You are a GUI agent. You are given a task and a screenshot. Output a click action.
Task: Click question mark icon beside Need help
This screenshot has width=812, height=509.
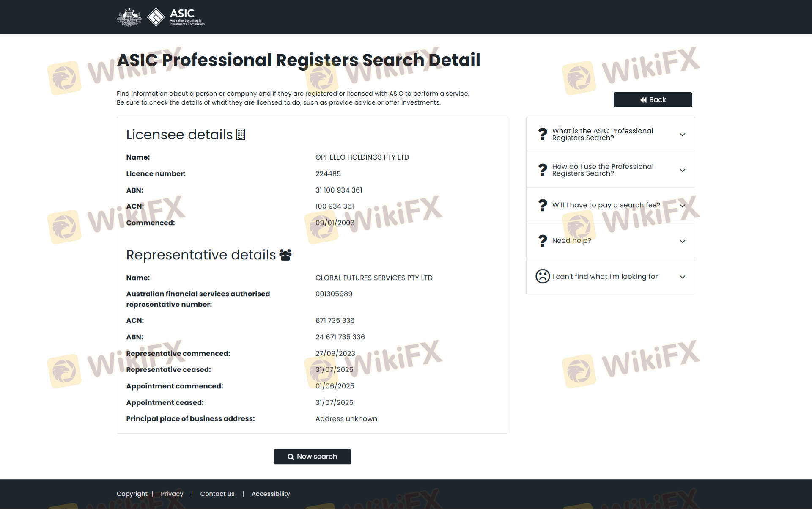[543, 241]
